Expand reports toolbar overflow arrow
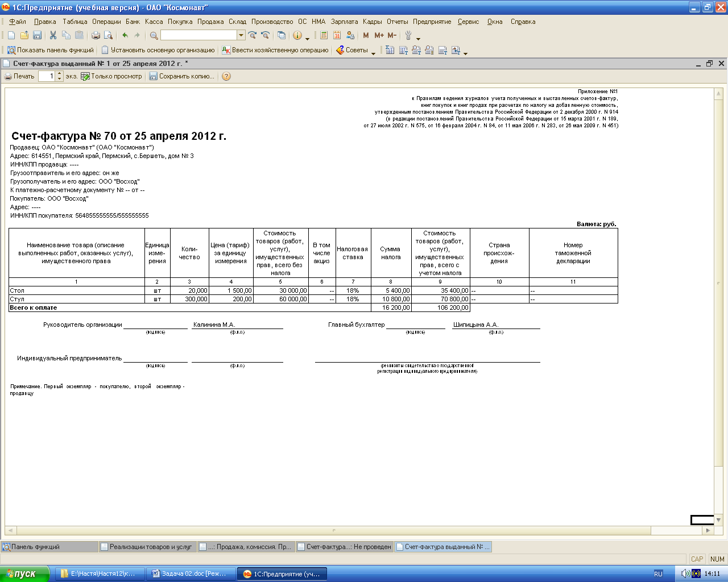Screen dimensions: 728x582 coord(466,52)
